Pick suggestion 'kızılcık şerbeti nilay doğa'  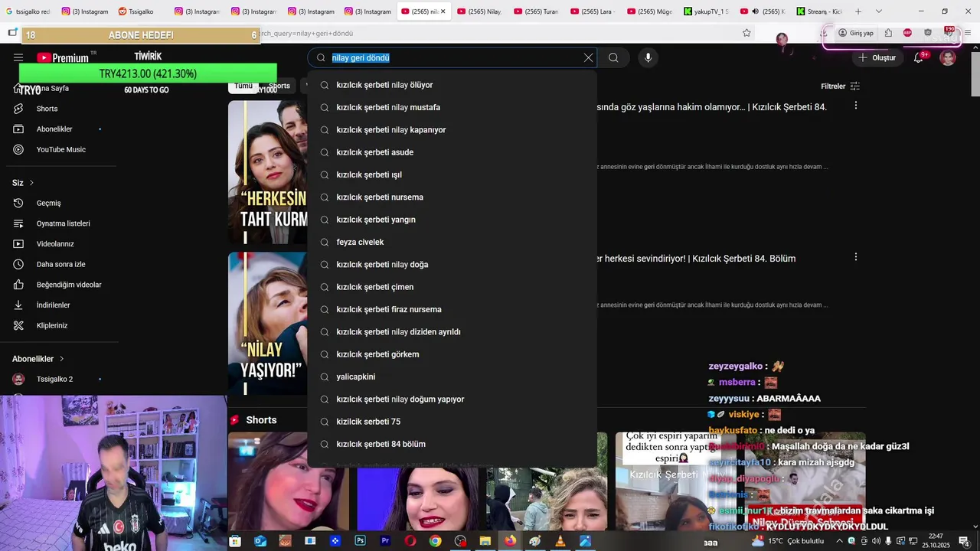click(x=452, y=265)
